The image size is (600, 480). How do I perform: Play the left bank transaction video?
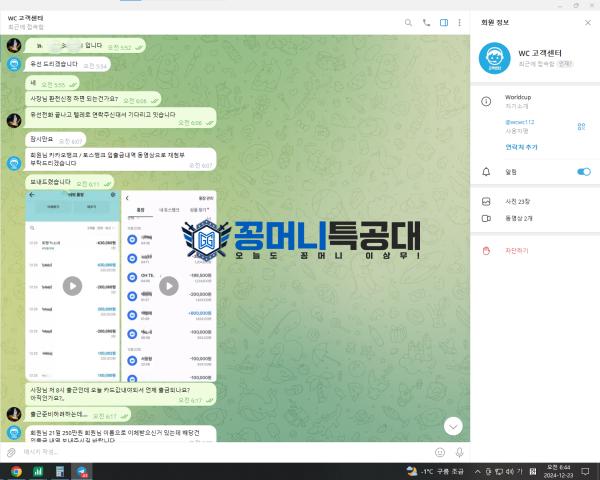click(x=72, y=286)
